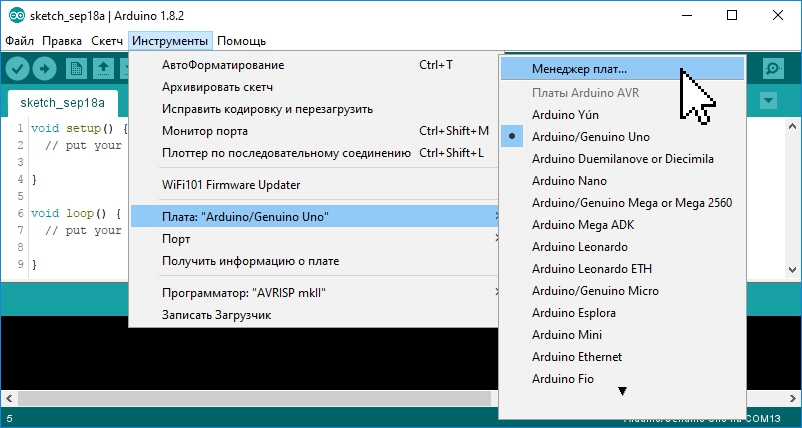The image size is (802, 428).
Task: Open the Правка menu
Action: pos(62,41)
